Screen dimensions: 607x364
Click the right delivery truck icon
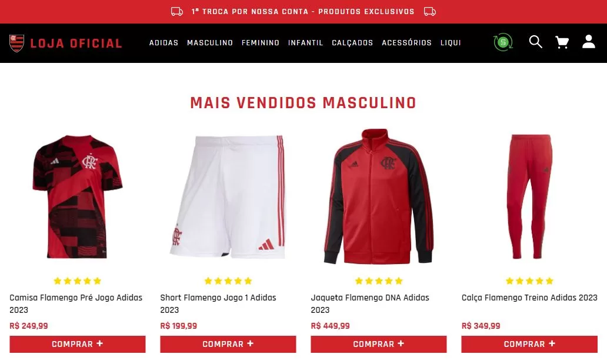point(430,12)
